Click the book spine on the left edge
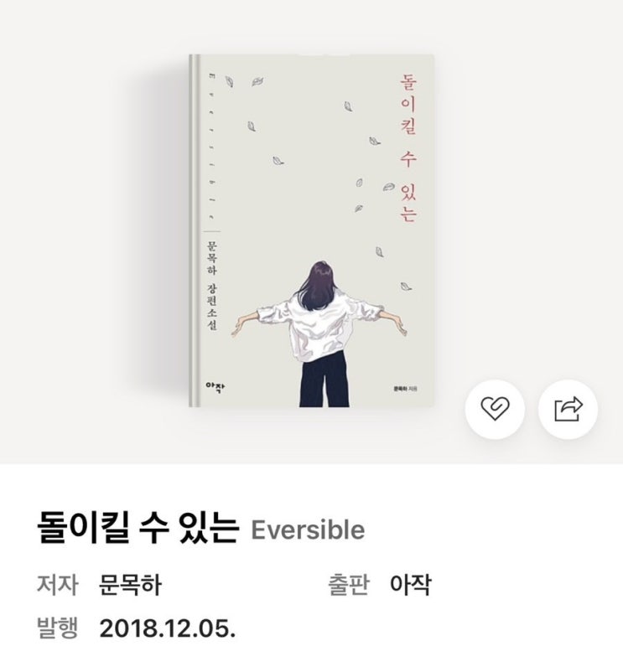Image resolution: width=623 pixels, height=672 pixels. click(x=195, y=230)
